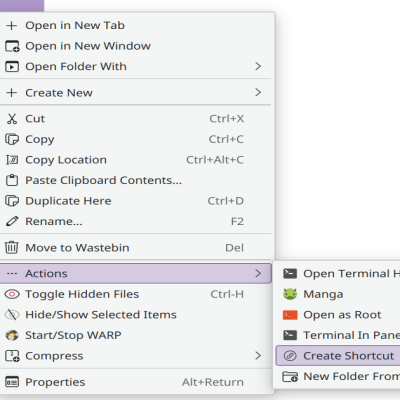Screen dimensions: 400x400
Task: Select New Folder From submenu entry
Action: coord(338,376)
